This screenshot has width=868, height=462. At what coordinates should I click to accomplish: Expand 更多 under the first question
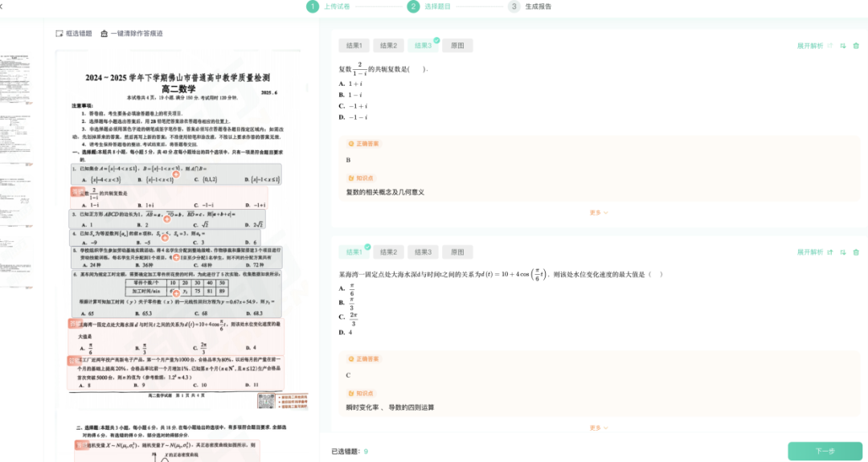pyautogui.click(x=599, y=213)
